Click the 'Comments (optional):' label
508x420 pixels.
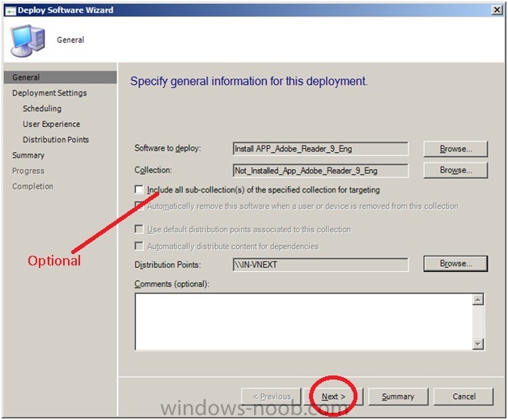point(172,284)
